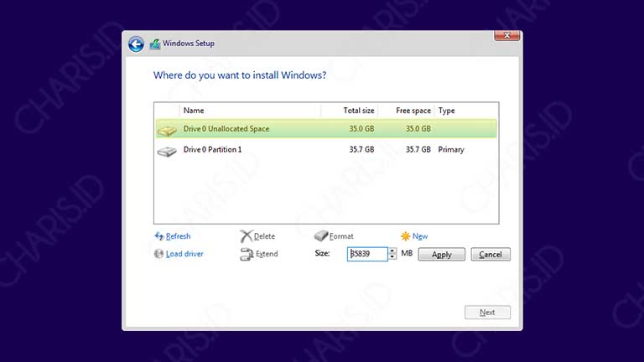Click the Extend partition option
The image size is (644, 362).
[x=267, y=254]
